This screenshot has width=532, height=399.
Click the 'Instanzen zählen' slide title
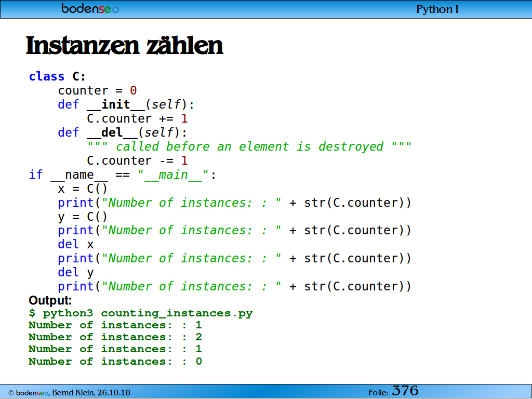coord(125,46)
